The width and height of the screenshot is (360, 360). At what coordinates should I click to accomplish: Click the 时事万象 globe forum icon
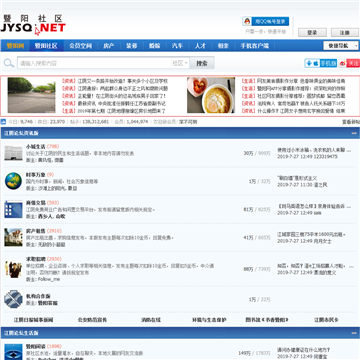click(x=13, y=181)
